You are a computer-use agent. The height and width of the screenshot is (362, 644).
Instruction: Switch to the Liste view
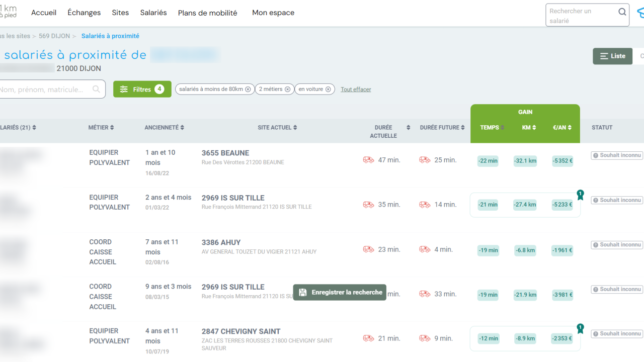(612, 56)
